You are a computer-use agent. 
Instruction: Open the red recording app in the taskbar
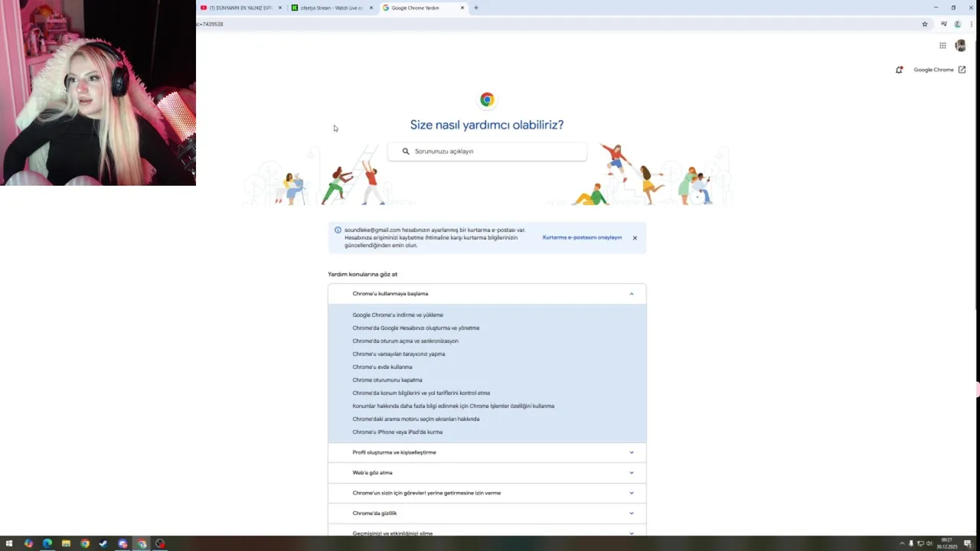160,544
